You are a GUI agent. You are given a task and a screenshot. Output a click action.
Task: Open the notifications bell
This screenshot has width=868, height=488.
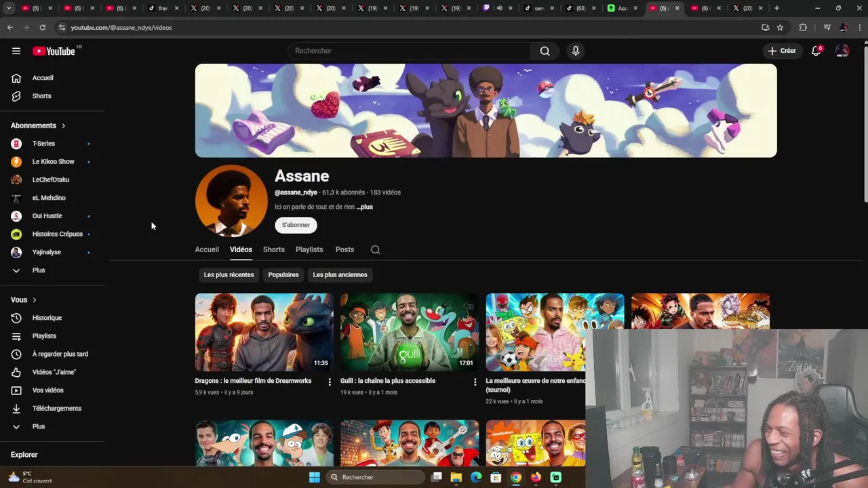tap(816, 51)
